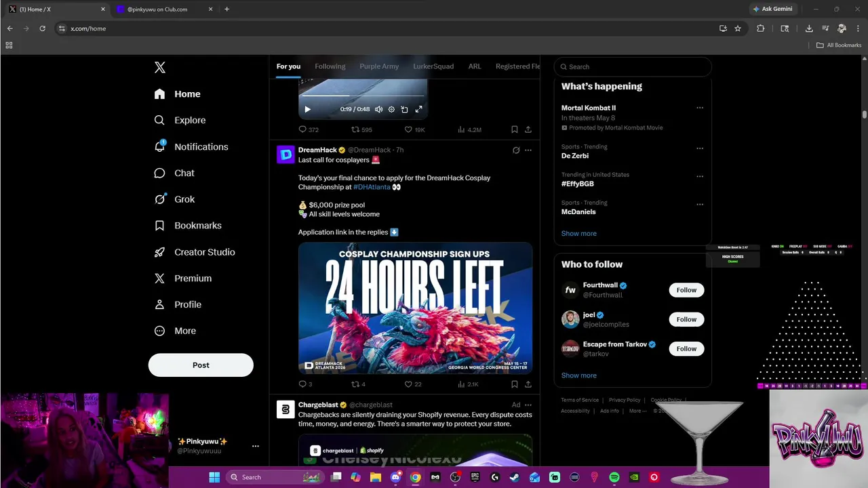Screen dimensions: 868x488
Task: Open options for Mortal Kombat II trend
Action: (700, 108)
